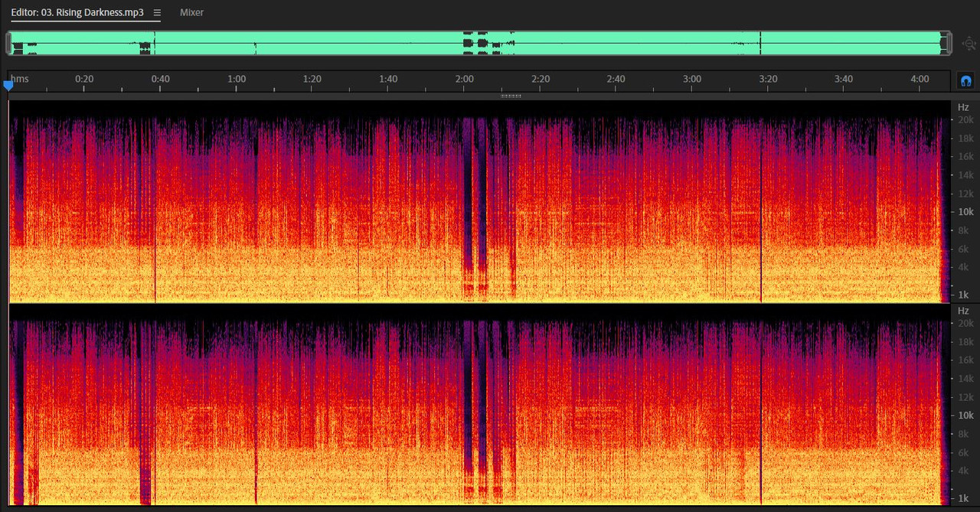Click the hms time format label
Viewport: 980px width, 512px height.
click(x=20, y=79)
